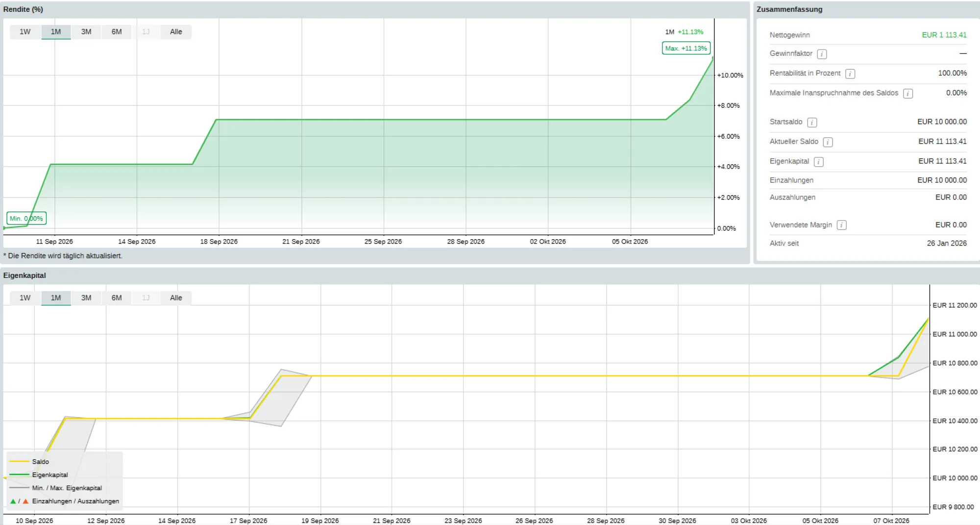Image resolution: width=980 pixels, height=525 pixels.
Task: Click the Einzahlungen / Auszahlungen legend entry
Action: 65,501
